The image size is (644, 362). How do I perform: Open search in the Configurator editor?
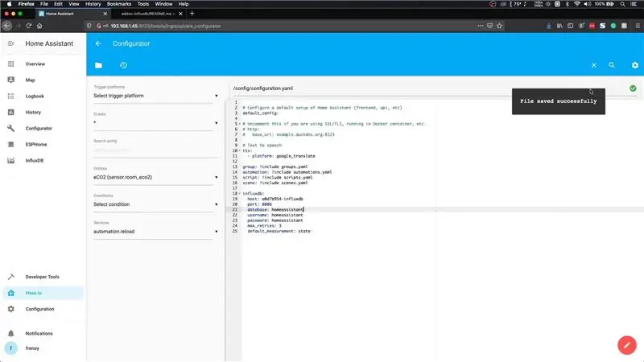[x=612, y=65]
